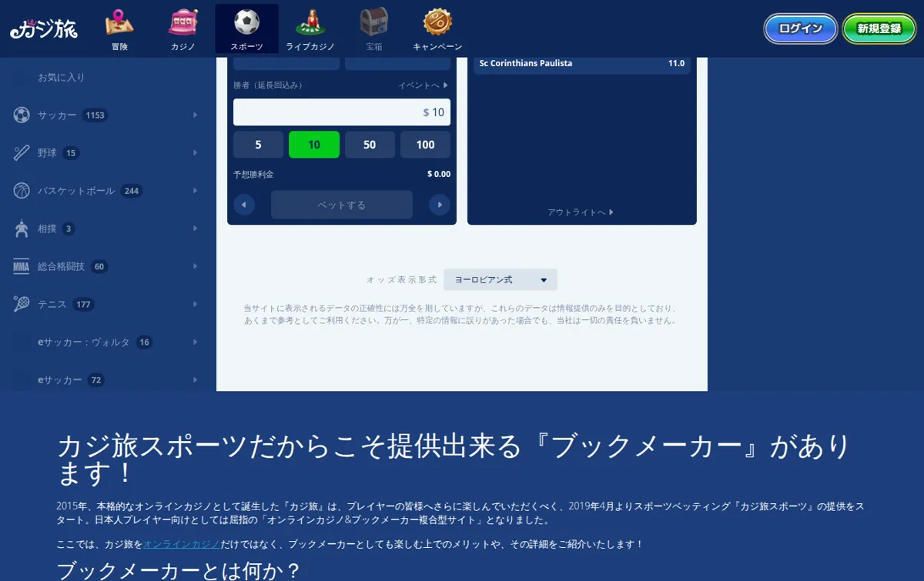This screenshot has height=581, width=924.
Task: Open the オッズ表示形式 ヨーロピアン式 dropdown
Action: pos(500,280)
